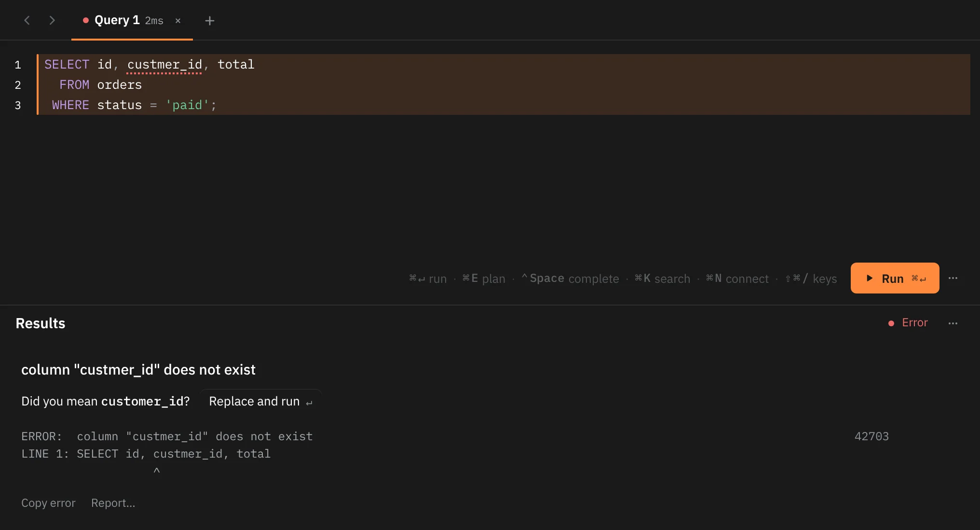Click the Results panel heading

(x=41, y=323)
